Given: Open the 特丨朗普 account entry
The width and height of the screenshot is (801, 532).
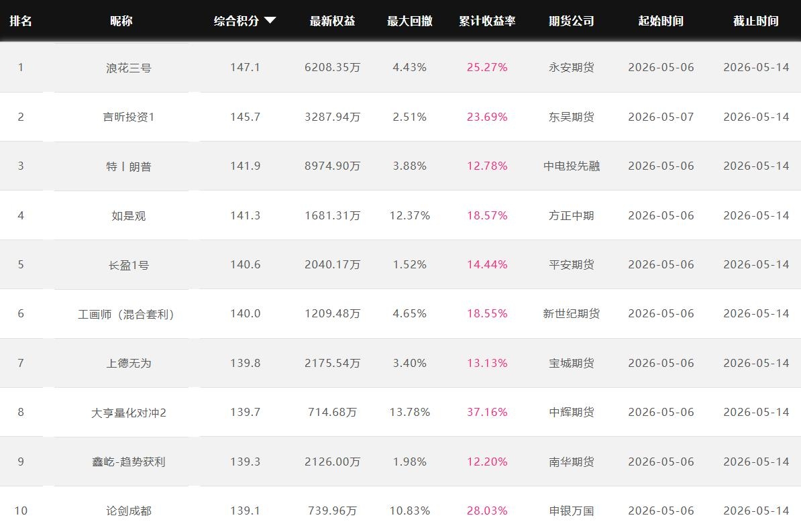Looking at the screenshot, I should [x=129, y=166].
